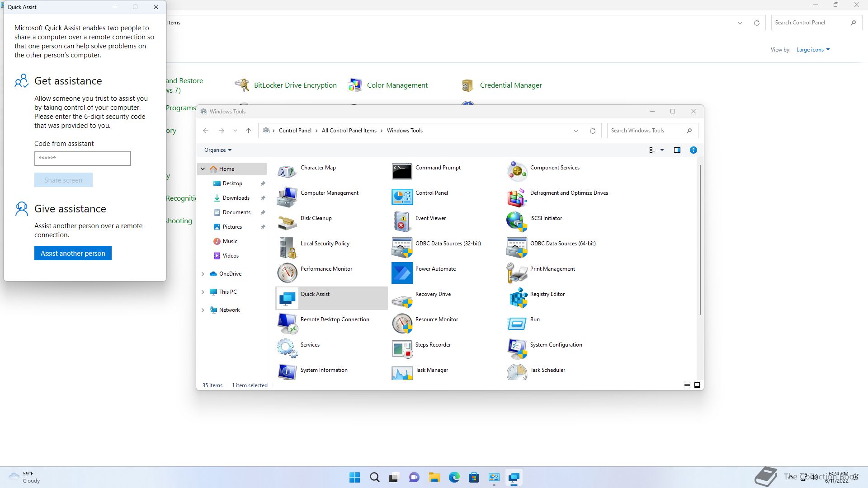Open Resource Monitor icon
This screenshot has height=488, width=868.
402,324
